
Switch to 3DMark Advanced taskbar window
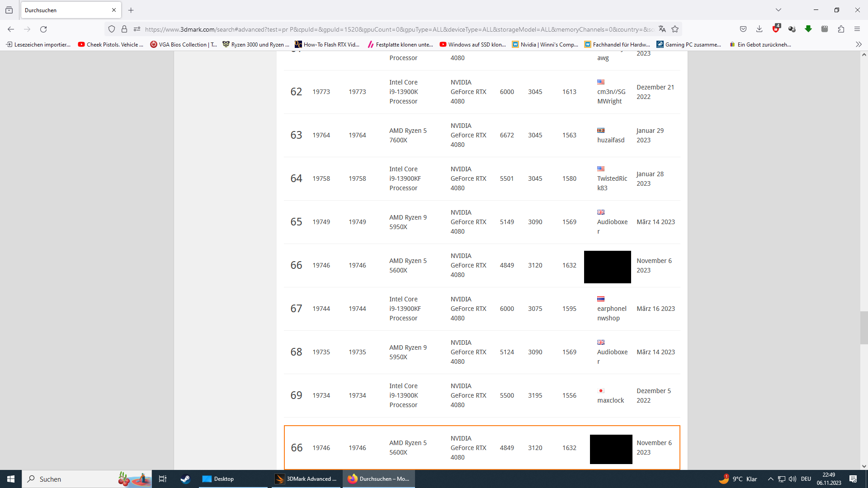pyautogui.click(x=306, y=479)
